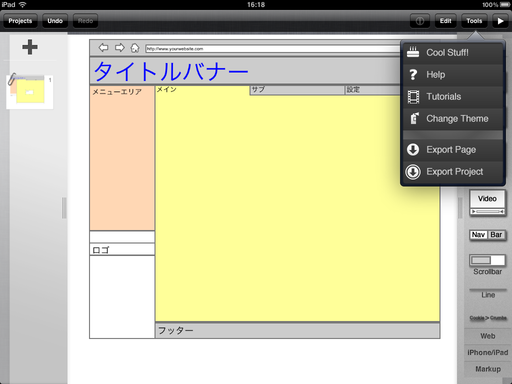Select the メイン yellow content area
Image resolution: width=512 pixels, height=384 pixels.
297,207
